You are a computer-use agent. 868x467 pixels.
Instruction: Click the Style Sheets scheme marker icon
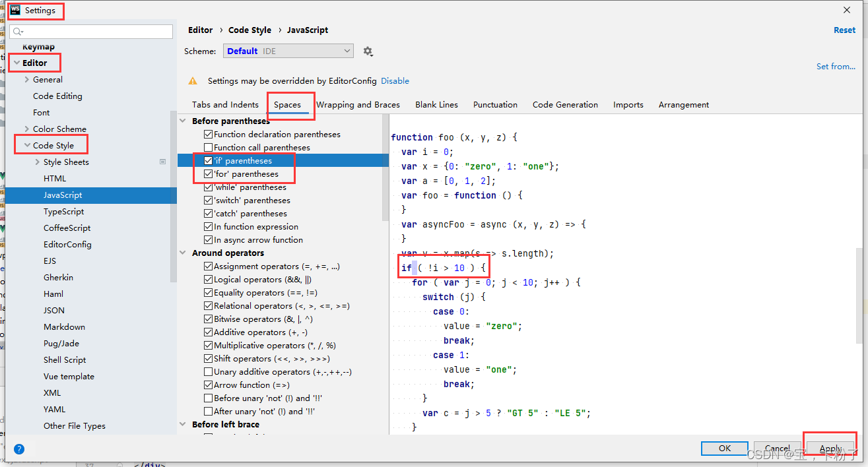click(162, 162)
